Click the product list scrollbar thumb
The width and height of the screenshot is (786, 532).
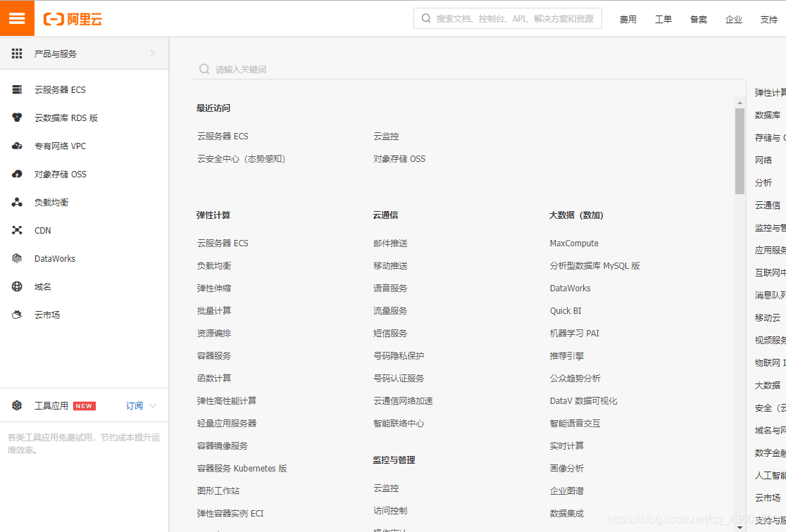coord(740,151)
